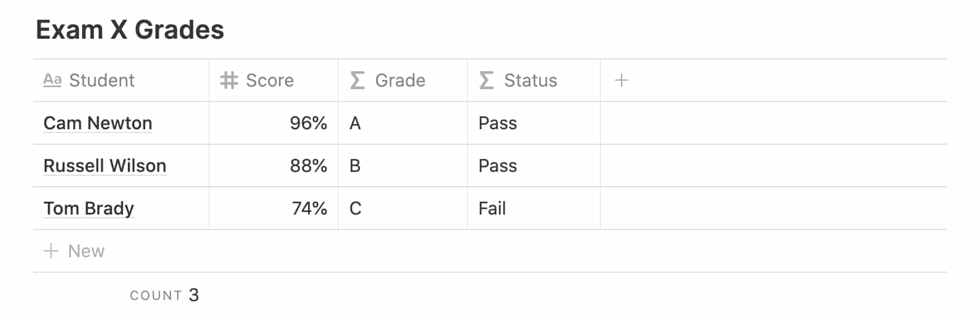Click the plus icon beside New

tap(51, 251)
